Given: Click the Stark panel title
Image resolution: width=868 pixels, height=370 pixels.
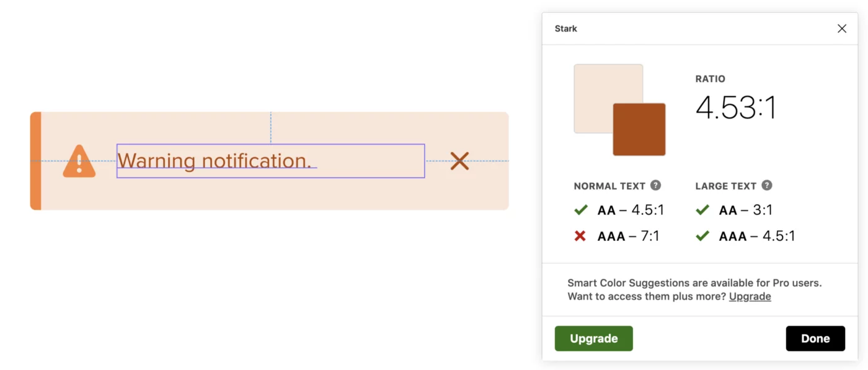Looking at the screenshot, I should tap(566, 29).
